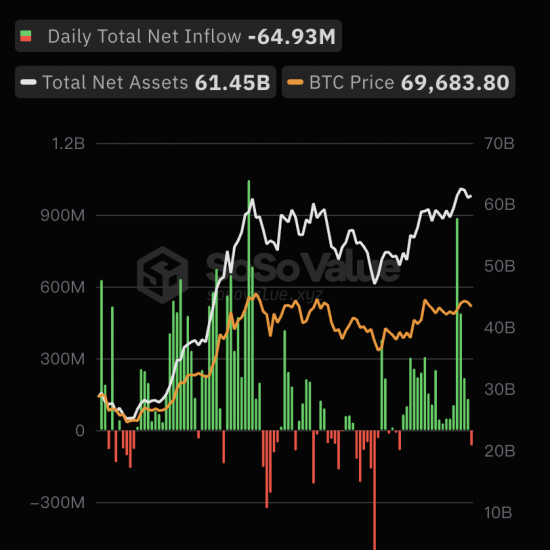Click the last red bar at chart end
Viewport: 550px width, 550px height.
pyautogui.click(x=471, y=438)
